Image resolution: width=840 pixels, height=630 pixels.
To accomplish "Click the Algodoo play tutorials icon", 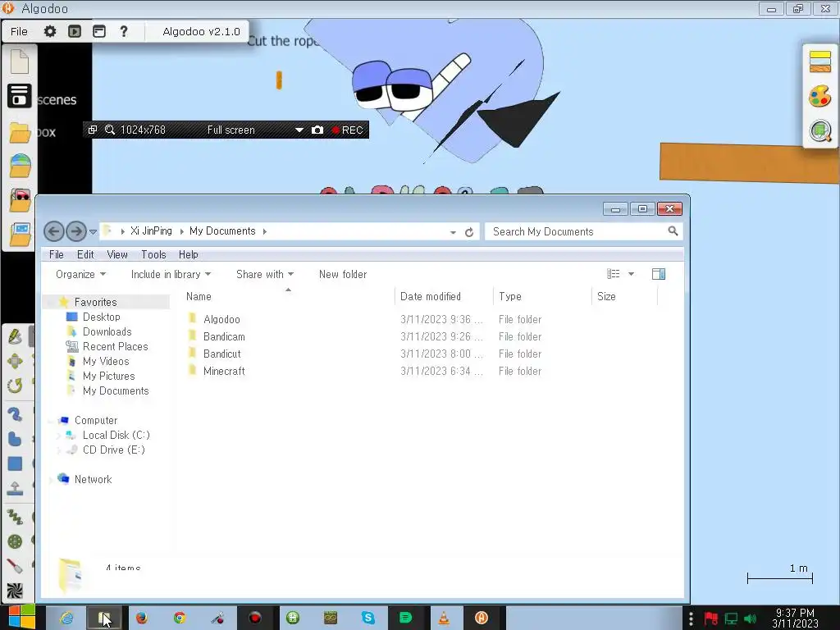I will (x=75, y=31).
